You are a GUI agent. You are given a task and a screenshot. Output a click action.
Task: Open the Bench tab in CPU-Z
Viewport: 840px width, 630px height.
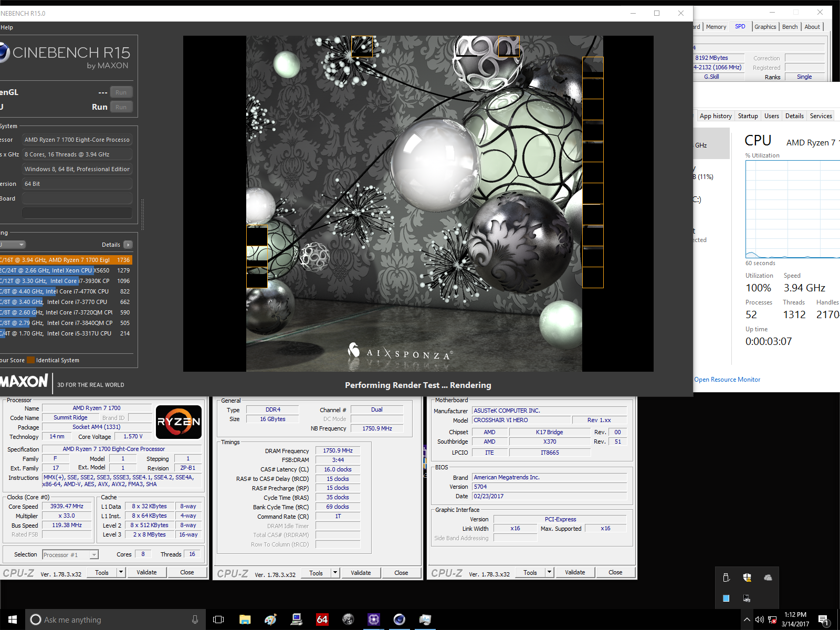[790, 27]
